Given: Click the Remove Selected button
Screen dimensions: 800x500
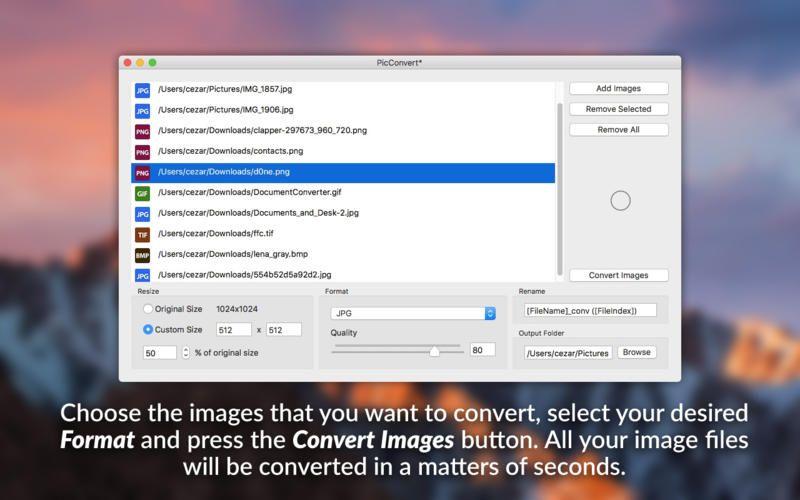Looking at the screenshot, I should pos(618,109).
